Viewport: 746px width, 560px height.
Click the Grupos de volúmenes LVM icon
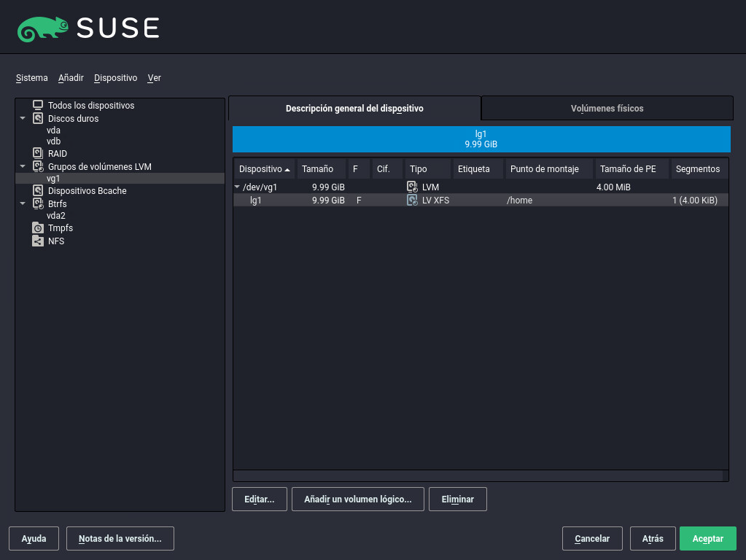38,167
